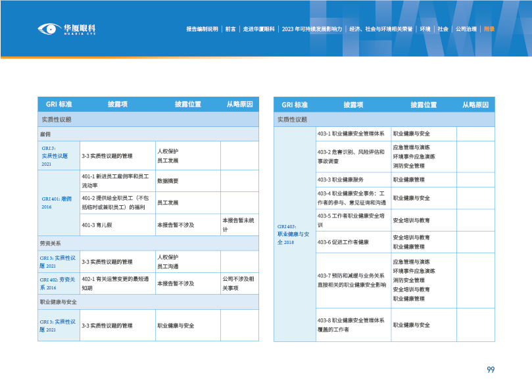Image resolution: width=532 pixels, height=392 pixels.
Task: Open the 报告编制说明 section
Action: [x=202, y=29]
